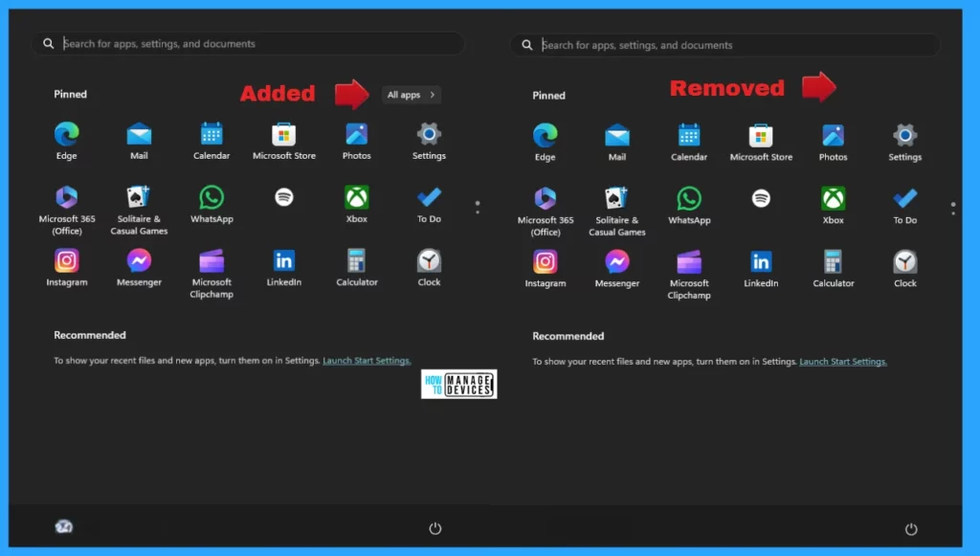Open Microsoft 365 (Office) in left Start menu
The height and width of the screenshot is (556, 980).
(67, 211)
